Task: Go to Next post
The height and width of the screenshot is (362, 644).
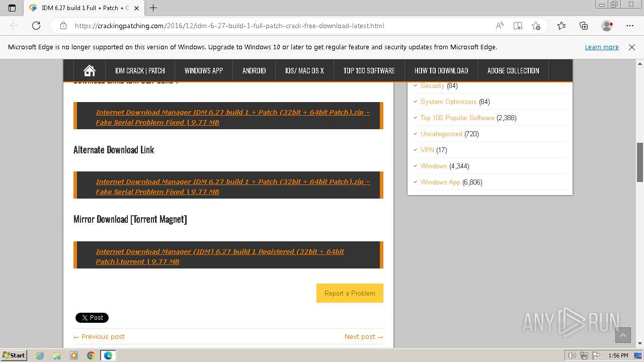Action: click(364, 336)
